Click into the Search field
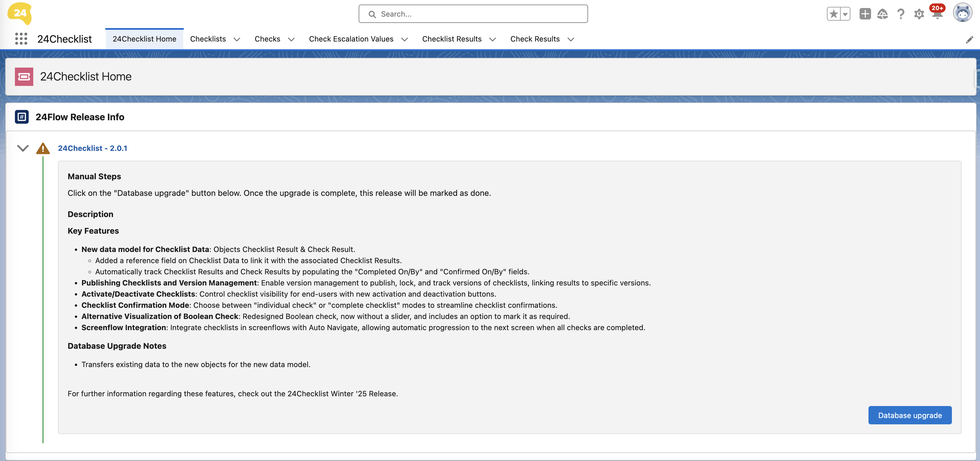Screen dimensions: 980x461 pyautogui.click(x=473, y=14)
